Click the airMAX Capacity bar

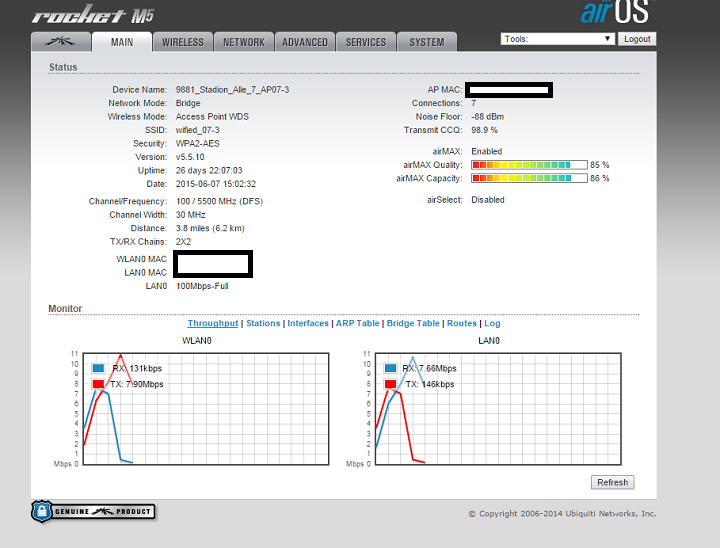529,178
